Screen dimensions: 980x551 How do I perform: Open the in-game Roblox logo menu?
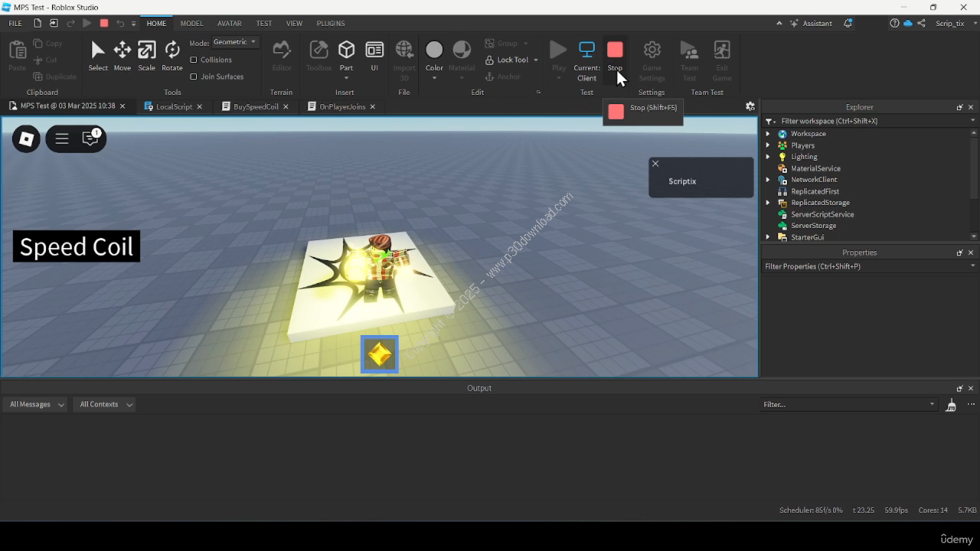point(26,139)
